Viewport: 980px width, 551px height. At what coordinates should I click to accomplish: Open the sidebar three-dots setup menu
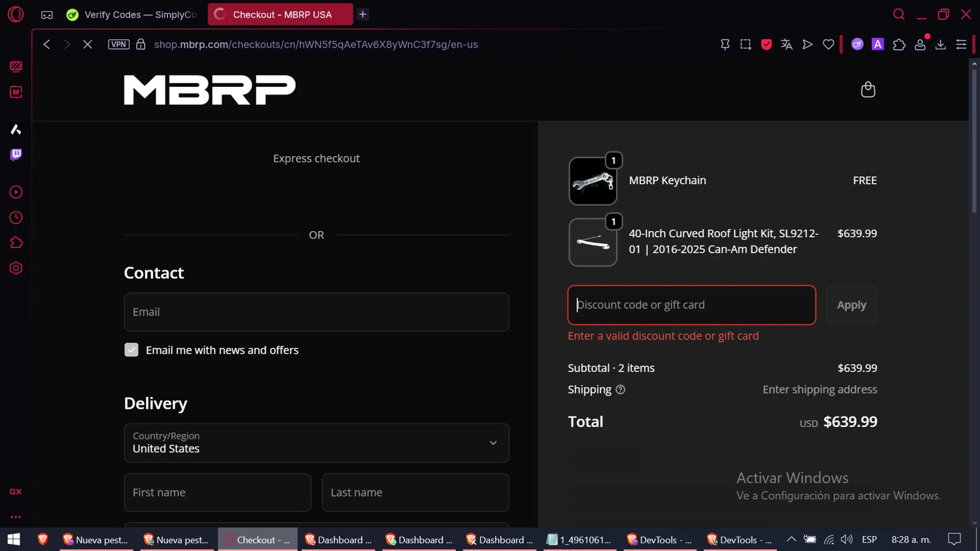click(16, 517)
